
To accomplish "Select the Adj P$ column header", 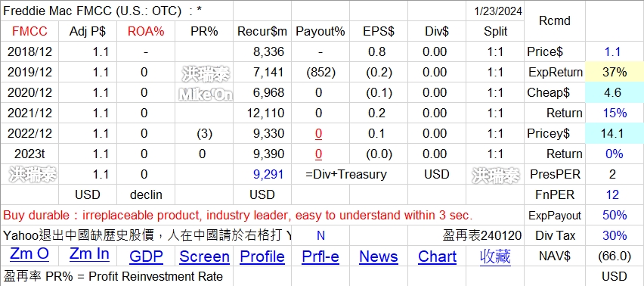I will pos(88,31).
